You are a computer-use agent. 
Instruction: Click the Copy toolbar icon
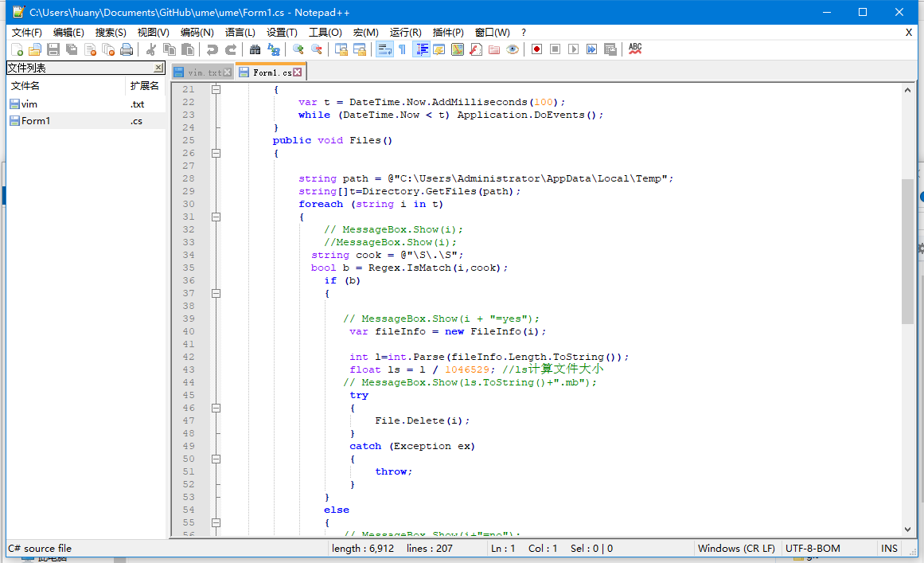click(170, 49)
